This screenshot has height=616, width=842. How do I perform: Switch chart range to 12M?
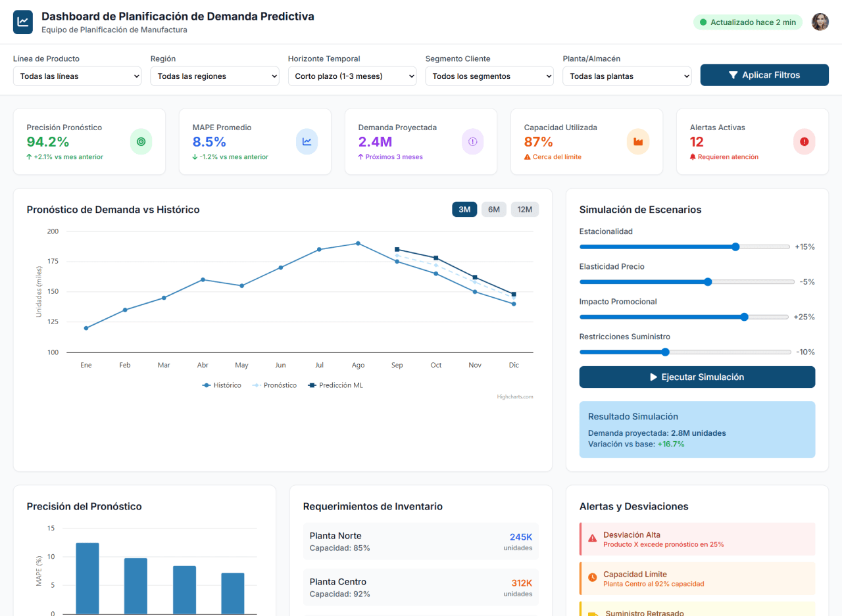coord(525,210)
